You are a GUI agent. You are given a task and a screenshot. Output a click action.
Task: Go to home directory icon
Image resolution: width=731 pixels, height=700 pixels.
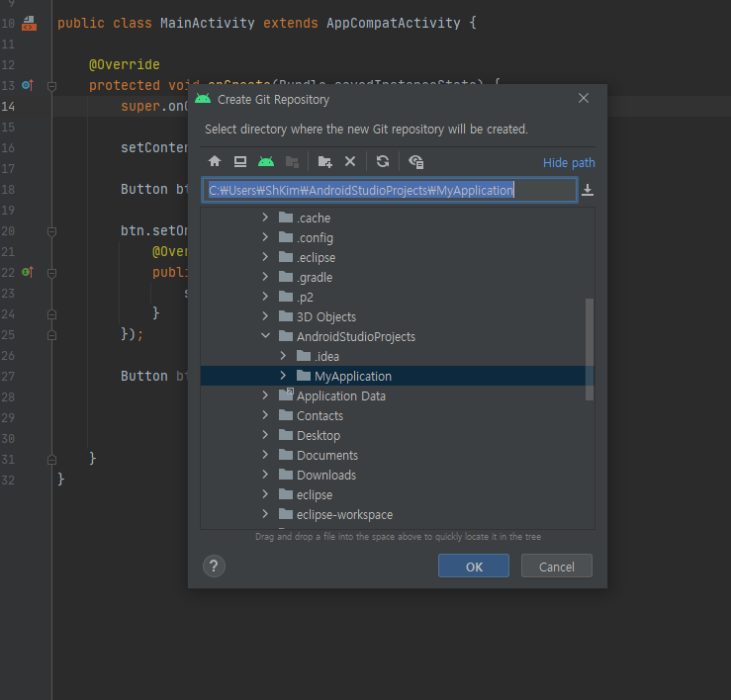click(x=215, y=161)
